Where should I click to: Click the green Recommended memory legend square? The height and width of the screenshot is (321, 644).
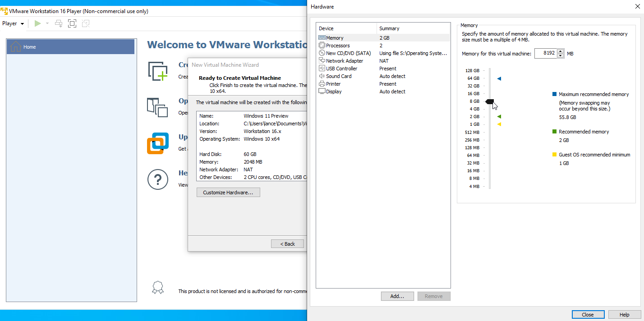(x=554, y=132)
